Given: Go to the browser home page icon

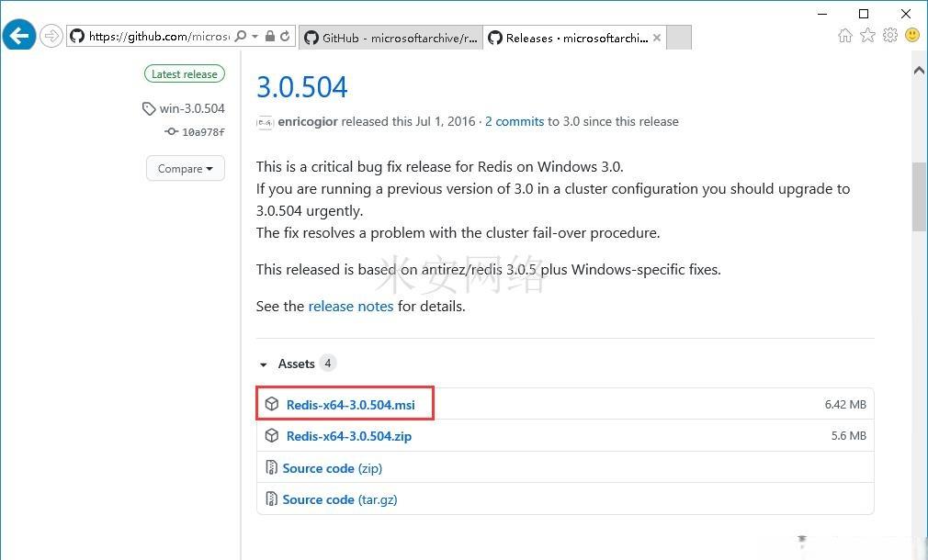Looking at the screenshot, I should coord(845,36).
